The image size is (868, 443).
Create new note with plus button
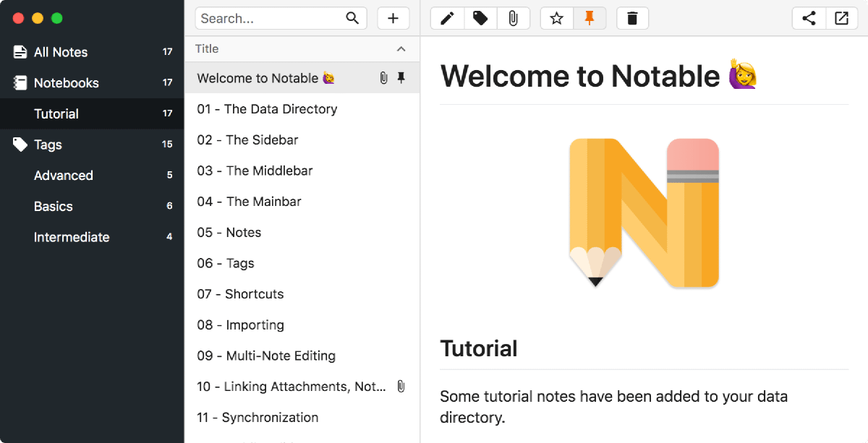pyautogui.click(x=393, y=19)
